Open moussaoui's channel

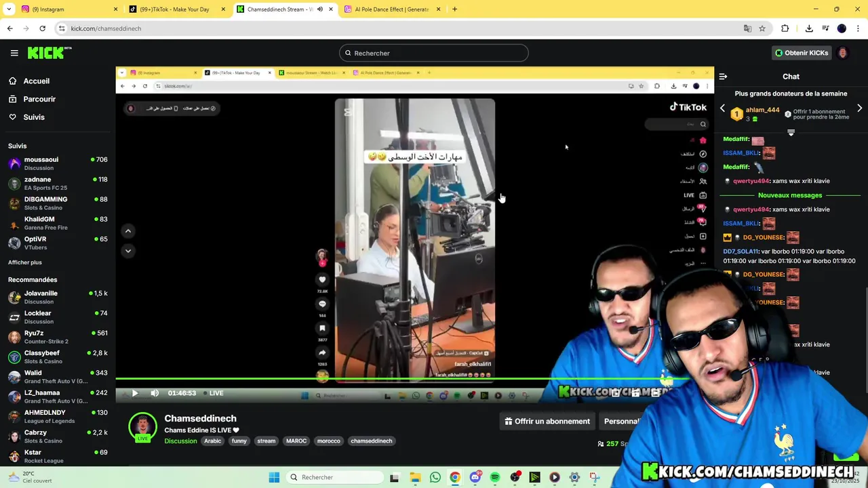click(58, 163)
